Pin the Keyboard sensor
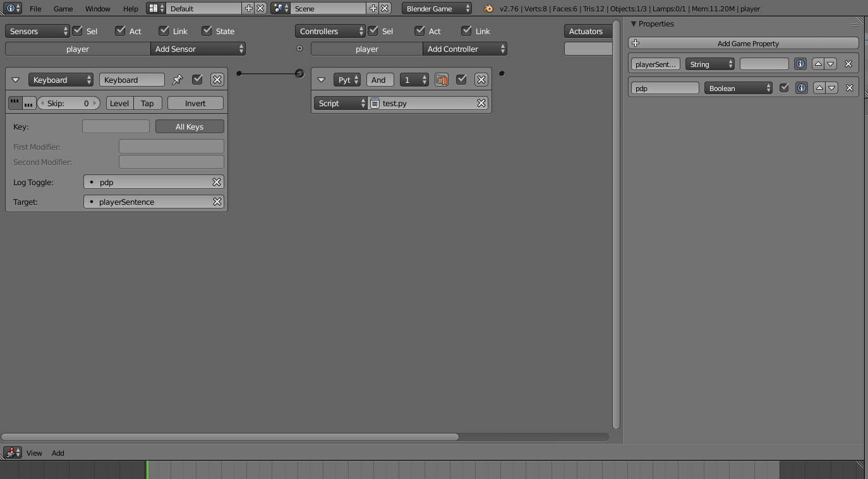The height and width of the screenshot is (479, 868). point(178,80)
